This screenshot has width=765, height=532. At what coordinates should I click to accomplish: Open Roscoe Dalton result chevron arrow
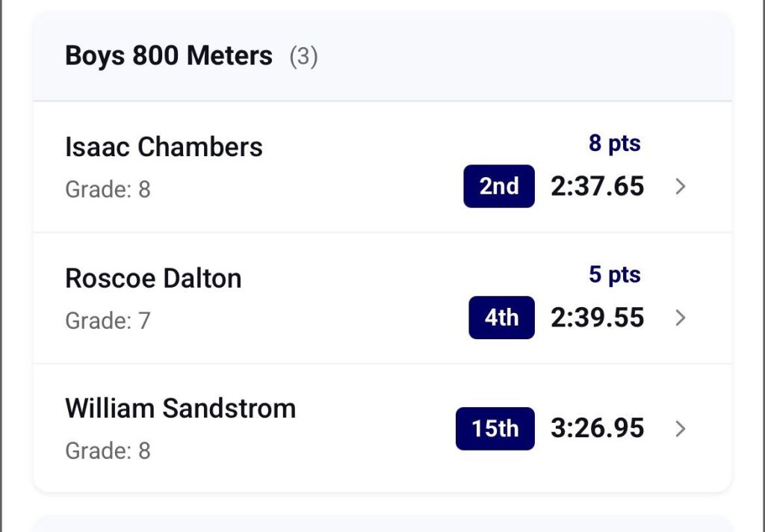click(680, 318)
